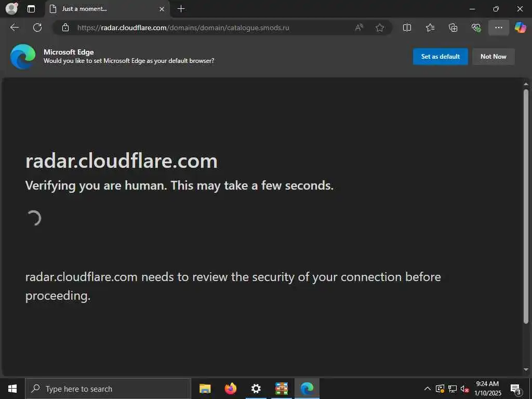This screenshot has height=399, width=532.
Task: Open WinRAR icon on taskbar
Action: click(281, 389)
